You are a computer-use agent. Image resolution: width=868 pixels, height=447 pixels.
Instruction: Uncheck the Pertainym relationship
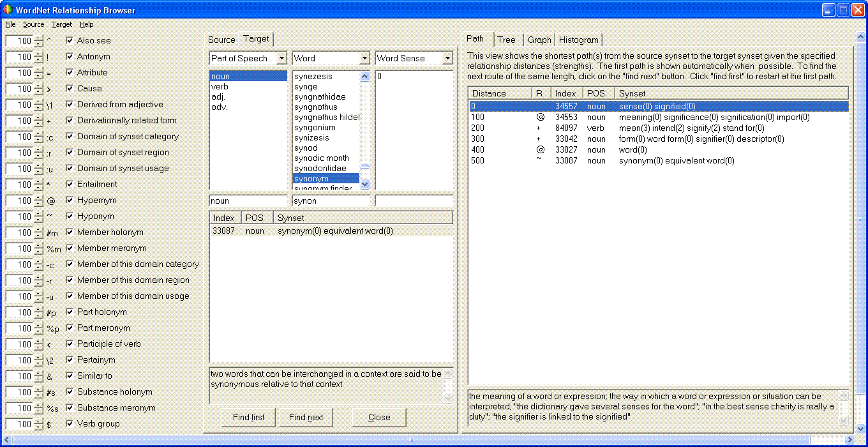pyautogui.click(x=70, y=360)
